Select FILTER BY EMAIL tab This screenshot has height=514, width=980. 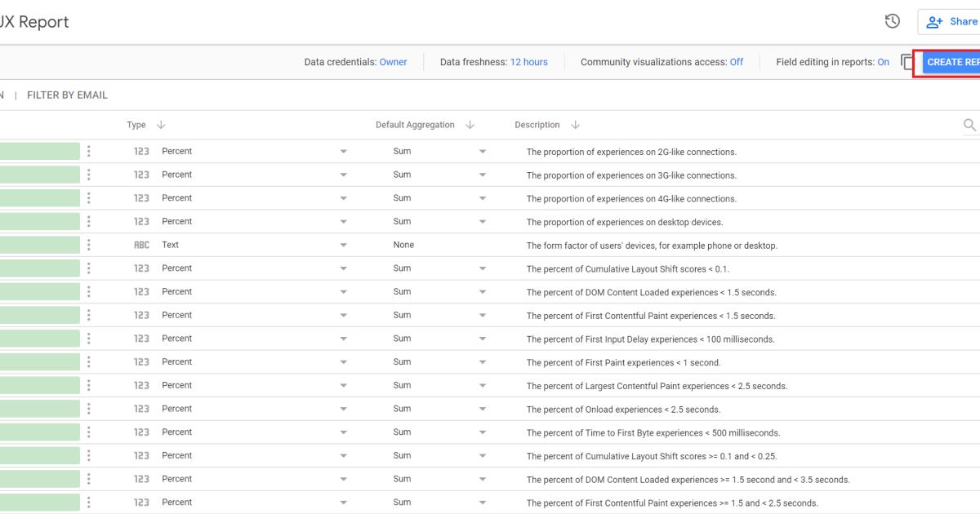[67, 95]
